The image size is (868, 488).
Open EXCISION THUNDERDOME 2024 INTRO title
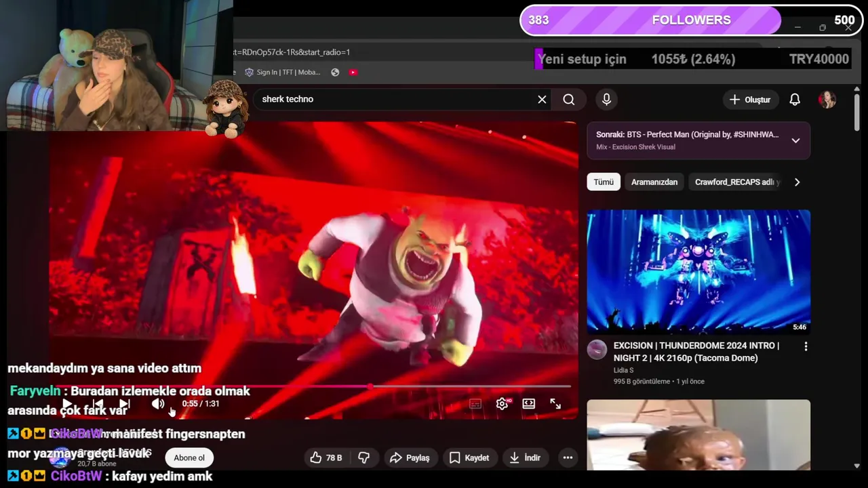pos(696,352)
